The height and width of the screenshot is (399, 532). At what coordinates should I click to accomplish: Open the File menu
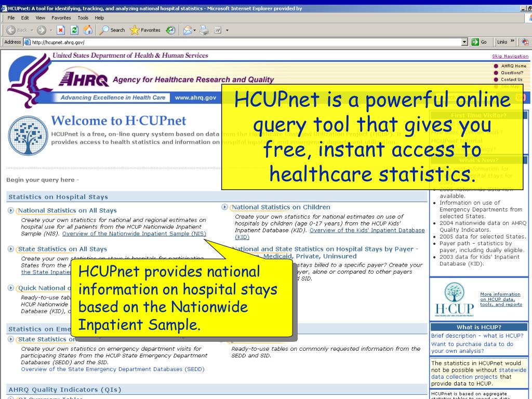click(x=11, y=18)
